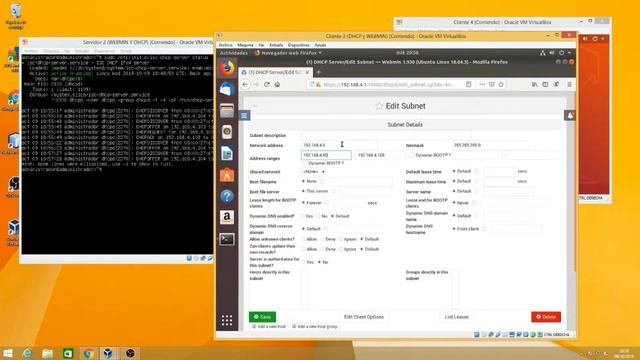640x360 pixels.
Task: Choose Yes for Server is authoritative
Action: (x=303, y=262)
